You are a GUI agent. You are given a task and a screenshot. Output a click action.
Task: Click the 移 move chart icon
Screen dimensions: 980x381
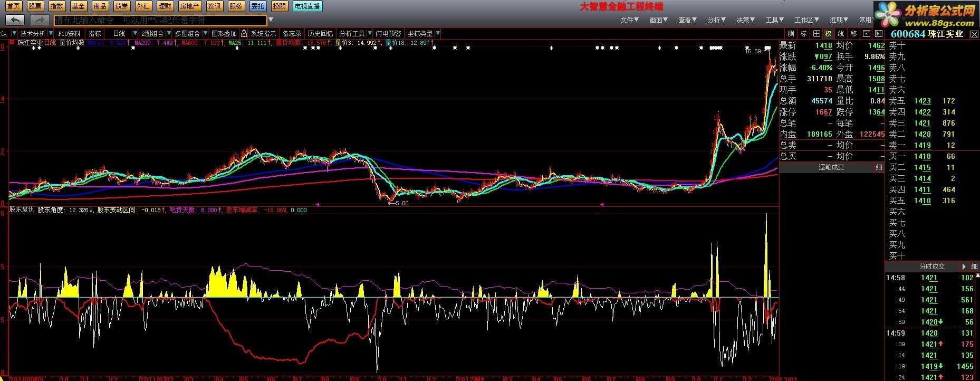pos(854,34)
